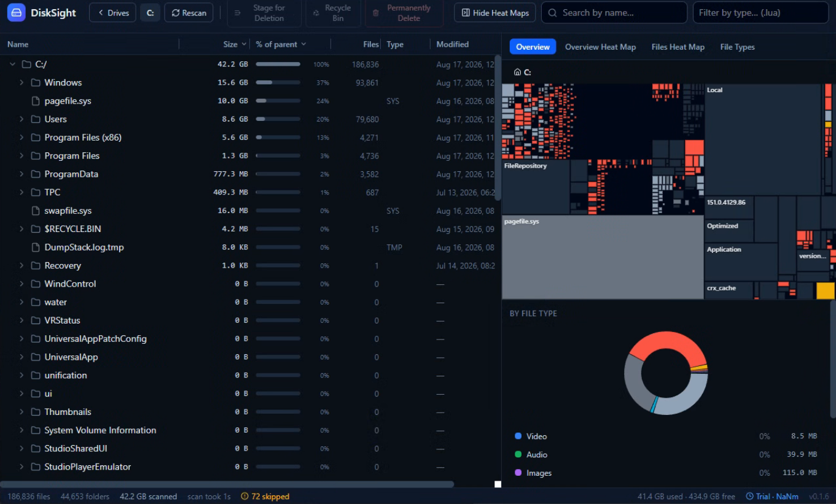This screenshot has height=504, width=836.
Task: Click the file list vertical scrollbar
Action: click(x=498, y=128)
